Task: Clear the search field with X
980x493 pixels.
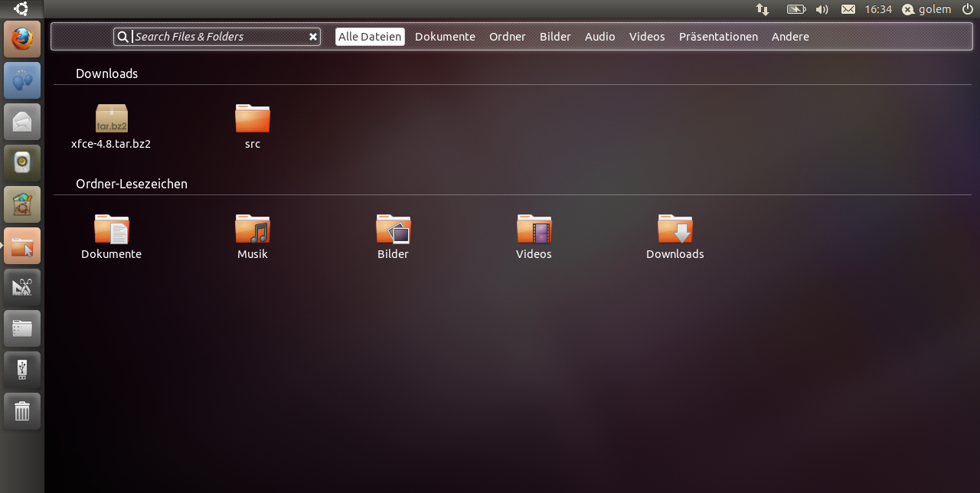Action: pyautogui.click(x=312, y=37)
